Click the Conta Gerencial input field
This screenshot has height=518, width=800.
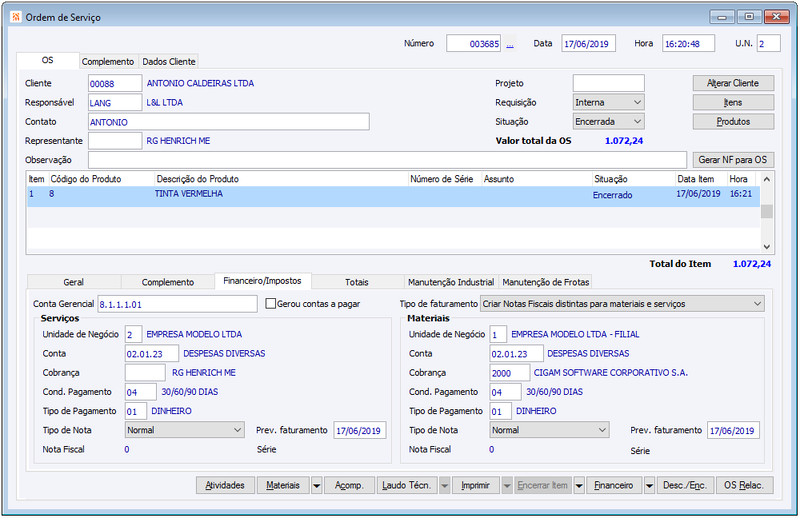pyautogui.click(x=177, y=305)
